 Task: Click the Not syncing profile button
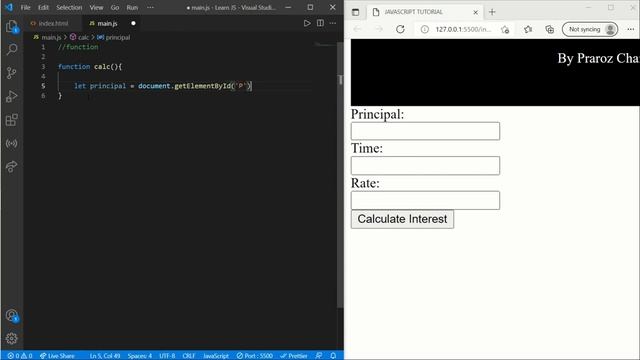590,29
